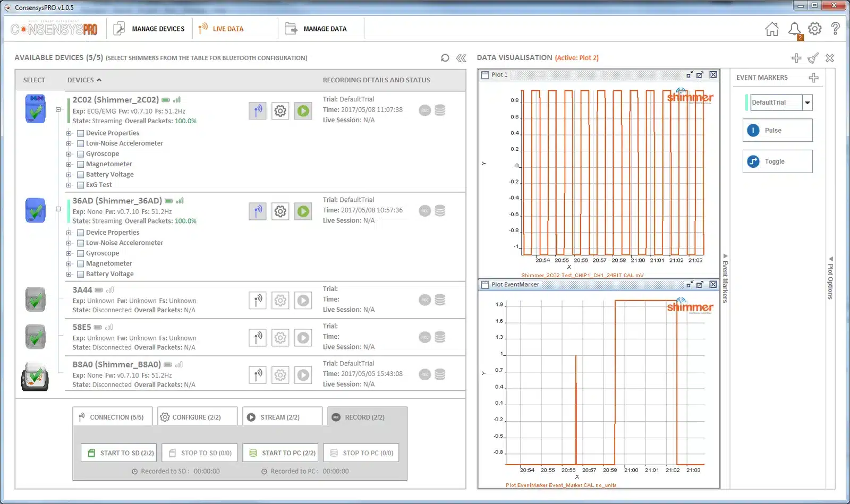Open the settings gear in the top bar
The width and height of the screenshot is (850, 504).
[x=815, y=29]
